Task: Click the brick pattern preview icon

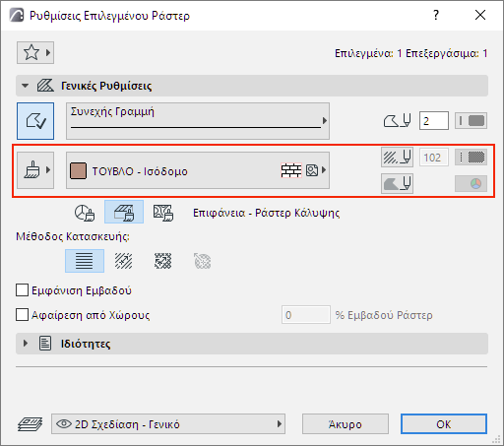Action: (x=291, y=170)
